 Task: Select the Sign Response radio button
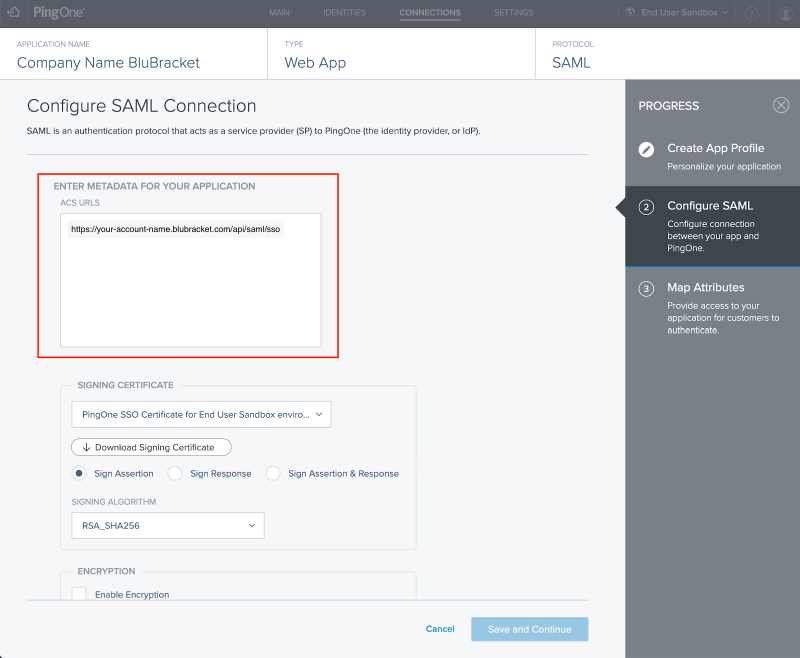tap(174, 473)
